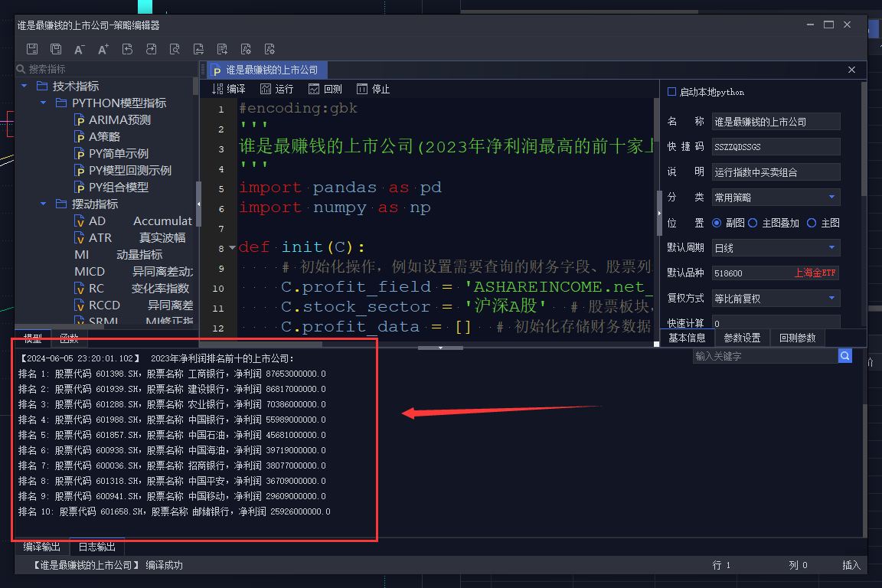Close the editor tab with its X button
The width and height of the screenshot is (882, 588).
coord(851,70)
